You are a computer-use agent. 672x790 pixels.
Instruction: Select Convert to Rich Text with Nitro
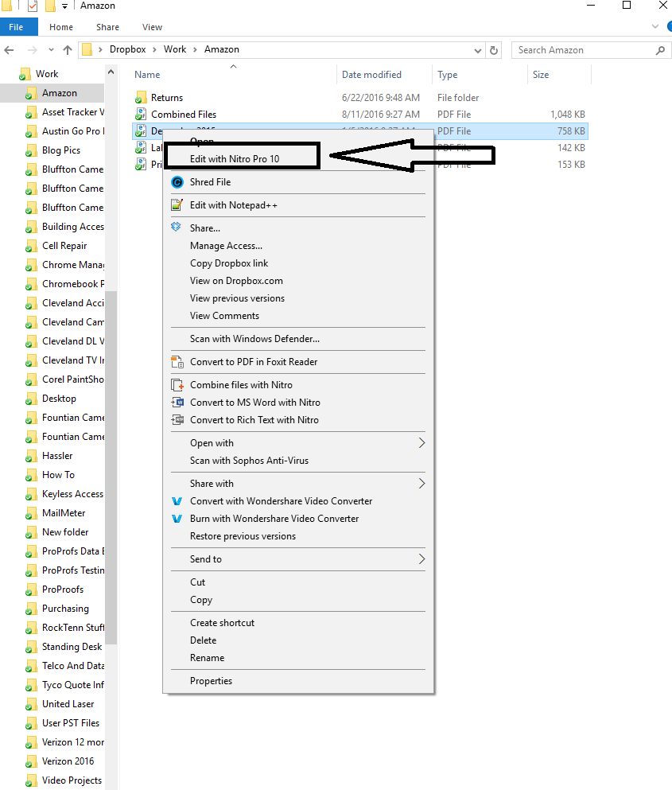tap(254, 420)
